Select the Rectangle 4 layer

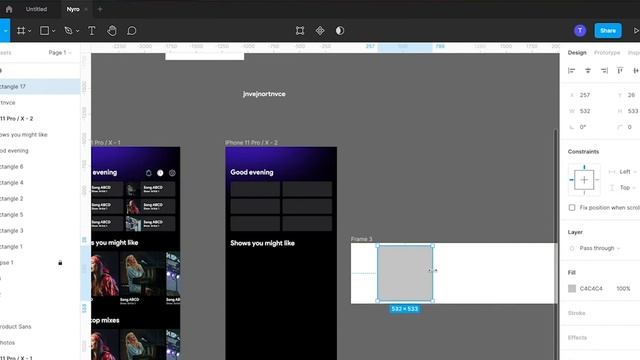coord(40,182)
